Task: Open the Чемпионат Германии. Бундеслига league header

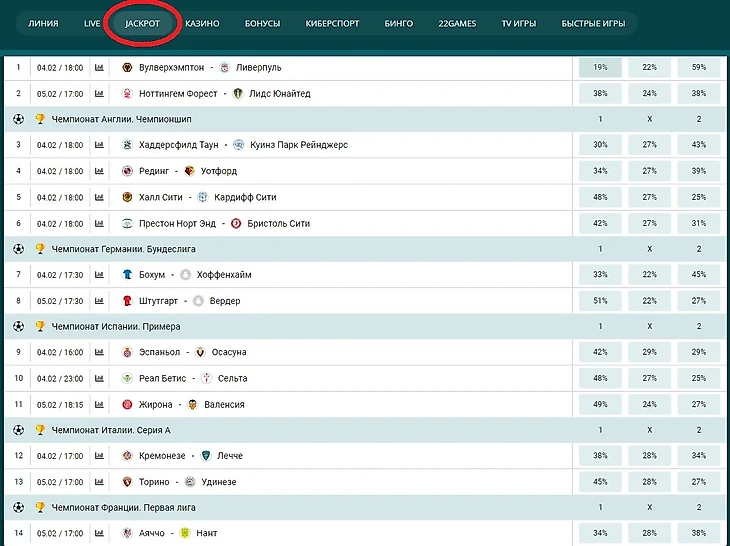Action: point(365,249)
